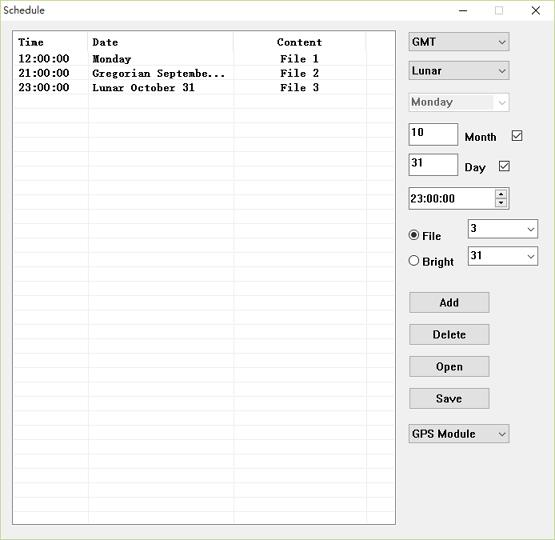Open the GMT time zone dropdown
Image resolution: width=555 pixels, height=540 pixels.
(459, 42)
